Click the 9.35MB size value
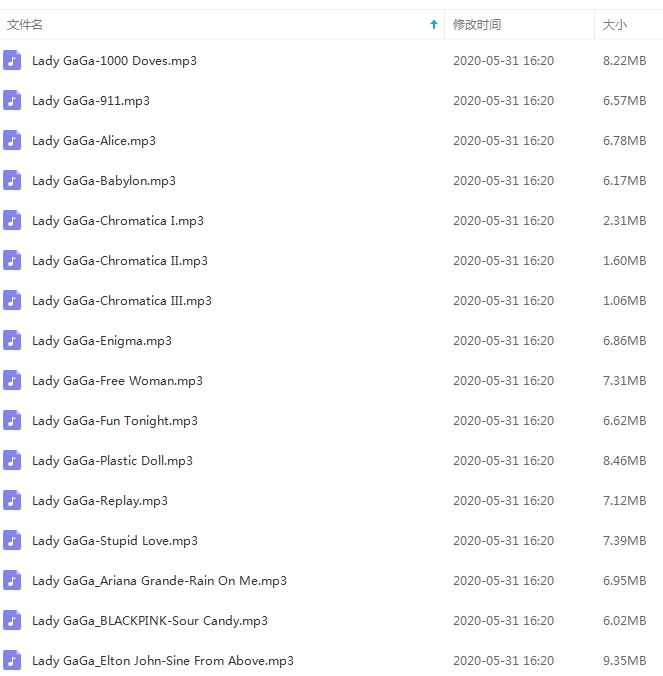This screenshot has width=663, height=676. point(625,661)
